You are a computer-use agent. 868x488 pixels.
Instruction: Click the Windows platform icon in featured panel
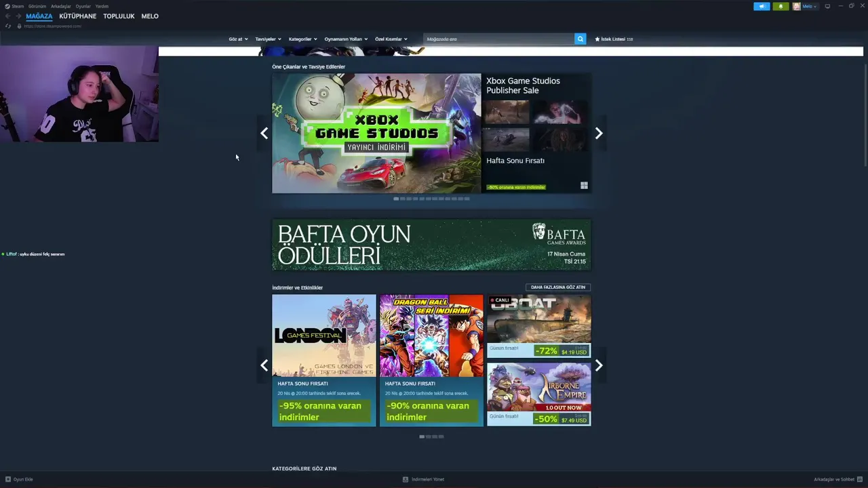pos(584,185)
